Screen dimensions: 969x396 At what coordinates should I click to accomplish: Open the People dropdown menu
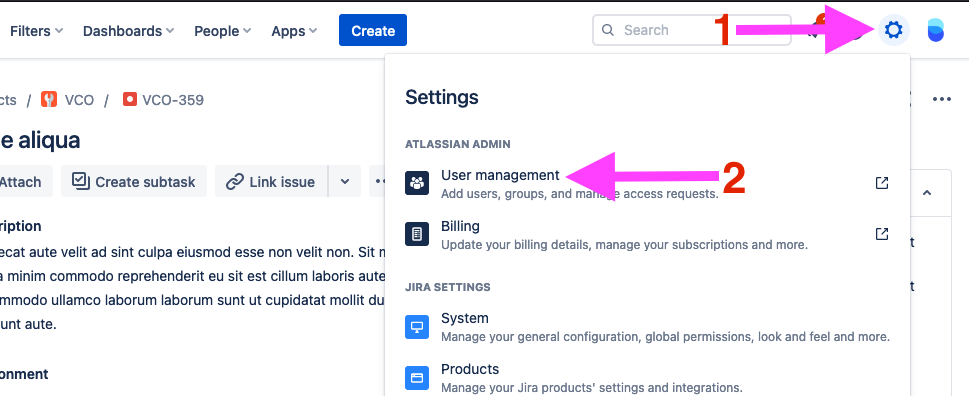222,31
